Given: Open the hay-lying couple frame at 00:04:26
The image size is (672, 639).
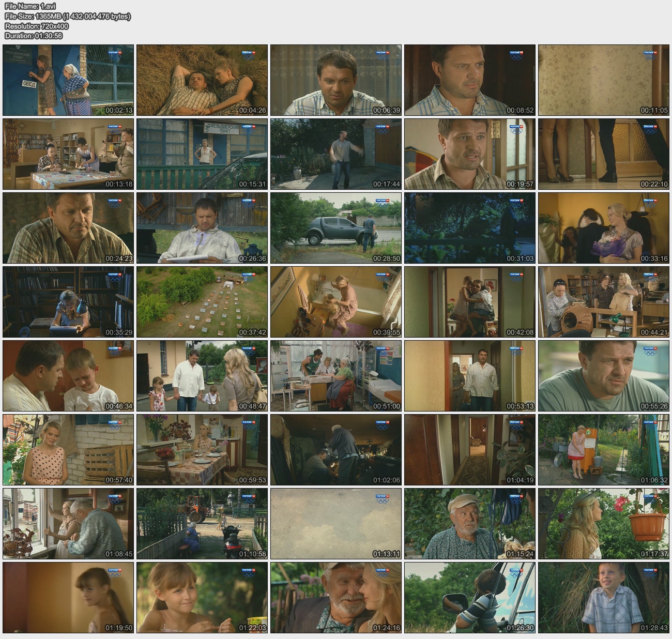Looking at the screenshot, I should [x=202, y=80].
